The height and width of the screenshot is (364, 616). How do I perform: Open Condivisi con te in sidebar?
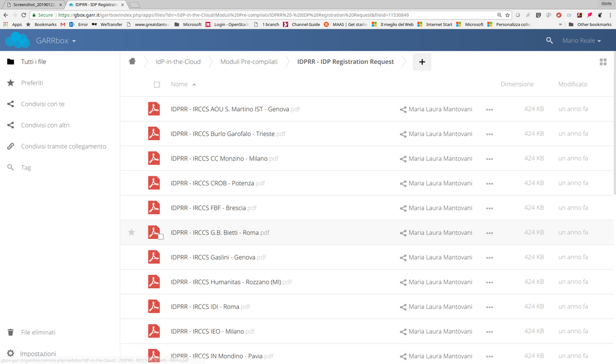click(x=43, y=104)
